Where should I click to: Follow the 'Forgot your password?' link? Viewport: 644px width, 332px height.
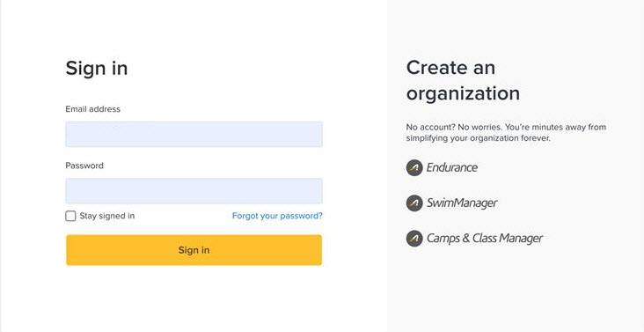pyautogui.click(x=277, y=216)
